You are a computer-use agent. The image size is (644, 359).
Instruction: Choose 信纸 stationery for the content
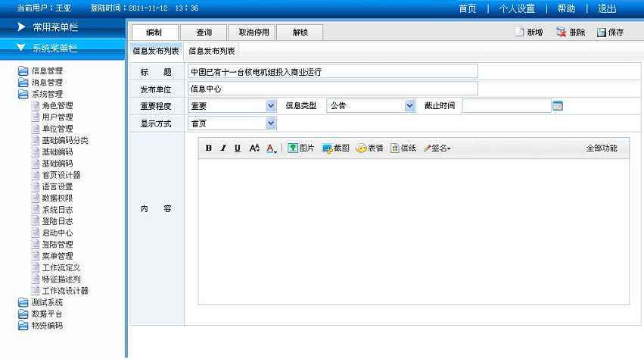403,148
